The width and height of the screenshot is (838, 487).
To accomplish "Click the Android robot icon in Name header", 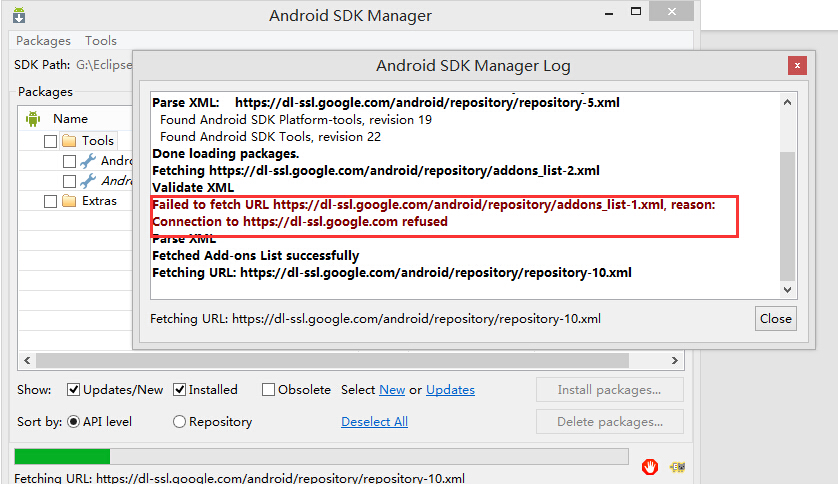I will [x=33, y=119].
